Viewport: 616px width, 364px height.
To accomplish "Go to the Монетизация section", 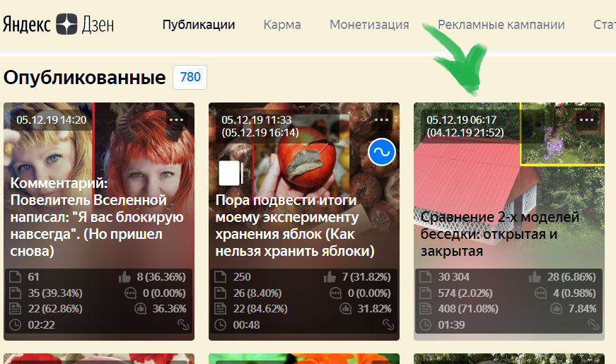I will (369, 25).
